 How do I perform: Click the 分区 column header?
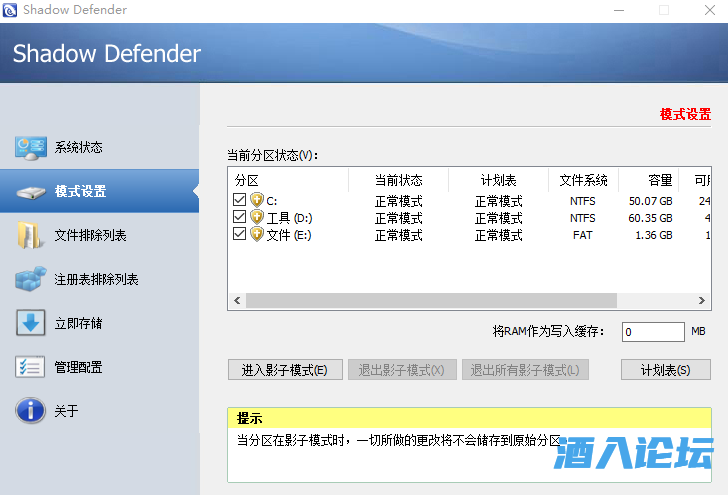click(288, 180)
